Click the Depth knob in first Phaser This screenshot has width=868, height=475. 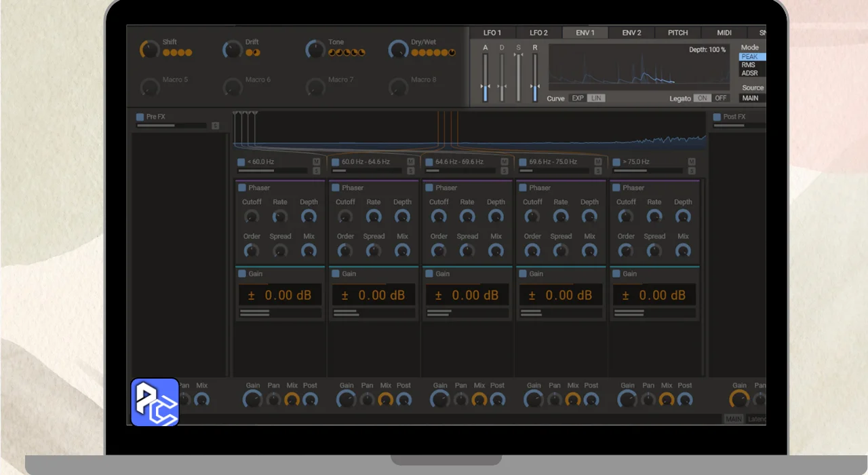[309, 217]
